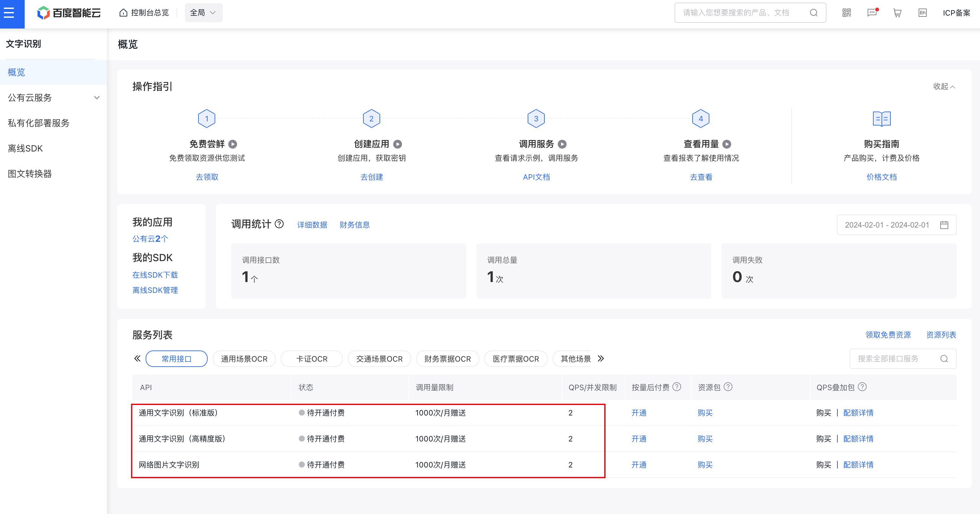Viewport: 980px width, 514px height.
Task: Click the 控制台总览 home icon
Action: tap(123, 12)
